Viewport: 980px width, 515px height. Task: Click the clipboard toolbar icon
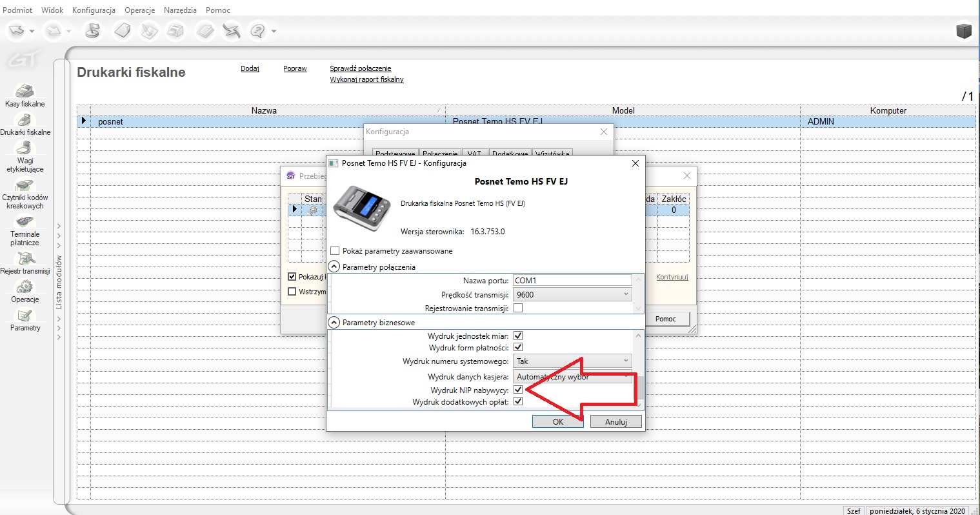click(x=205, y=30)
